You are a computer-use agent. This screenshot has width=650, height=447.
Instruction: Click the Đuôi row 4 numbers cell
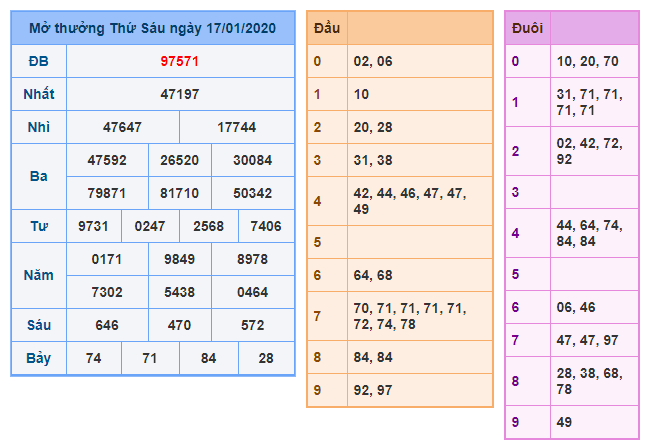click(x=594, y=233)
